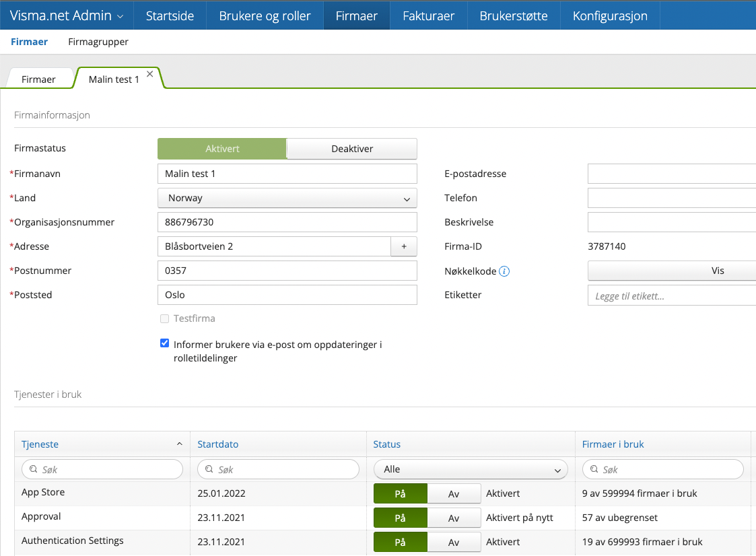The image size is (756, 556).
Task: Click the Nøkkelkode info icon
Action: (x=504, y=271)
